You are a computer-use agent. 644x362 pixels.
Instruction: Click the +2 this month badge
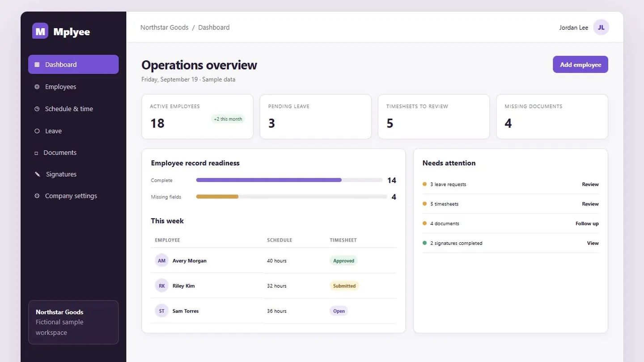click(228, 119)
